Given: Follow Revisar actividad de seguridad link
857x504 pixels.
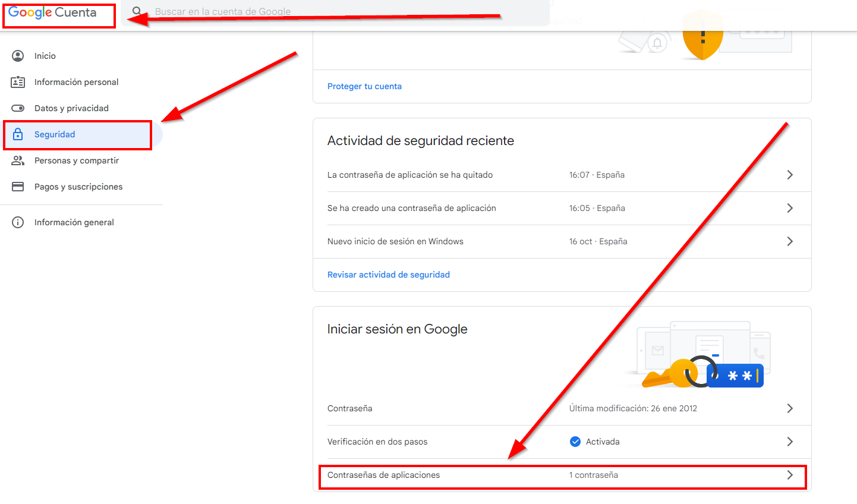Looking at the screenshot, I should tap(389, 275).
